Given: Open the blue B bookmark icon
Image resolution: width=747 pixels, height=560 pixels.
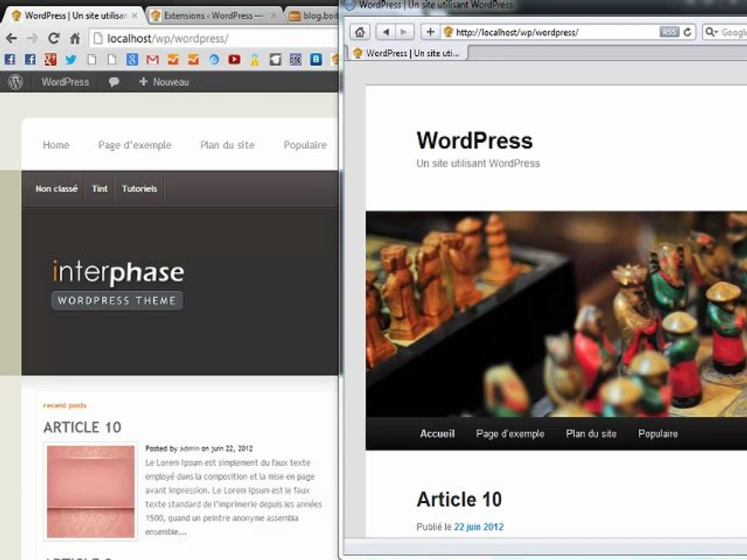Looking at the screenshot, I should click(x=316, y=60).
